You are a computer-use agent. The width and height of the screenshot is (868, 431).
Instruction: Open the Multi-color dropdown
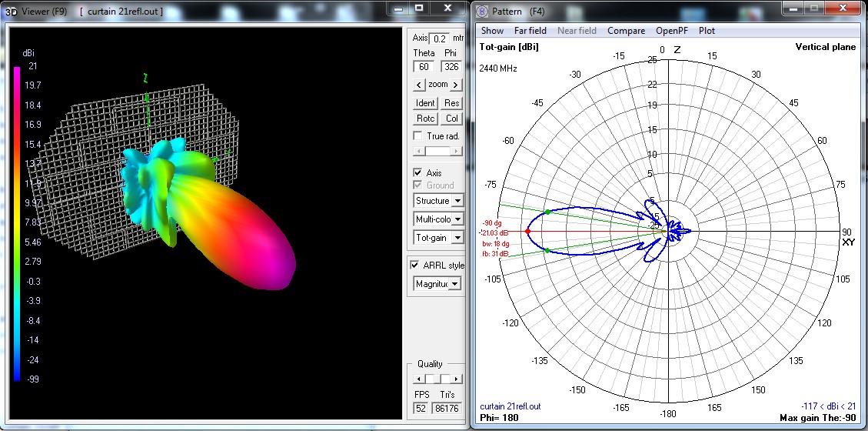point(457,219)
